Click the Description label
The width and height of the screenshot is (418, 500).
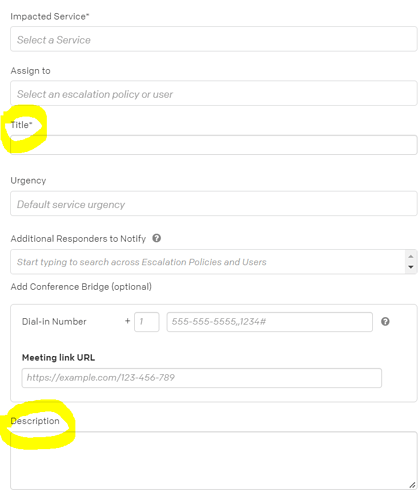coord(35,421)
